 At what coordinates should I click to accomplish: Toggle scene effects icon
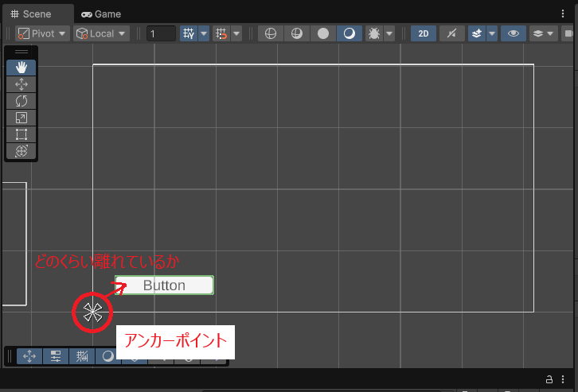point(477,33)
